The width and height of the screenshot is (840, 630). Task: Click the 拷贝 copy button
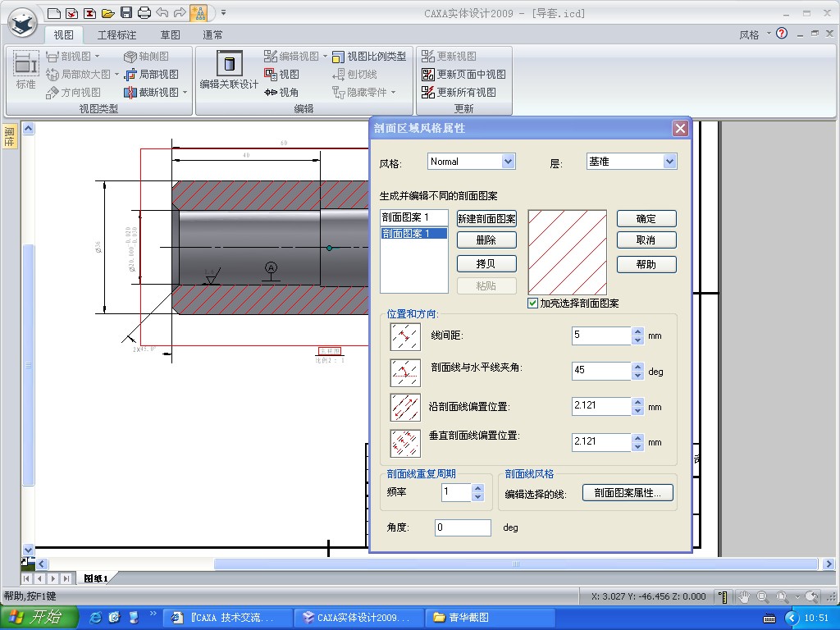click(x=486, y=263)
